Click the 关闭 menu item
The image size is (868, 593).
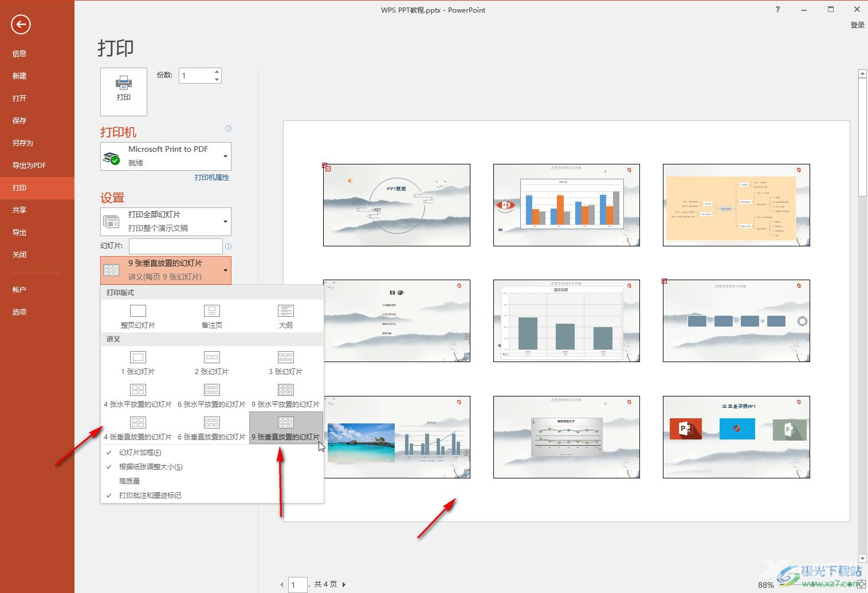37,254
